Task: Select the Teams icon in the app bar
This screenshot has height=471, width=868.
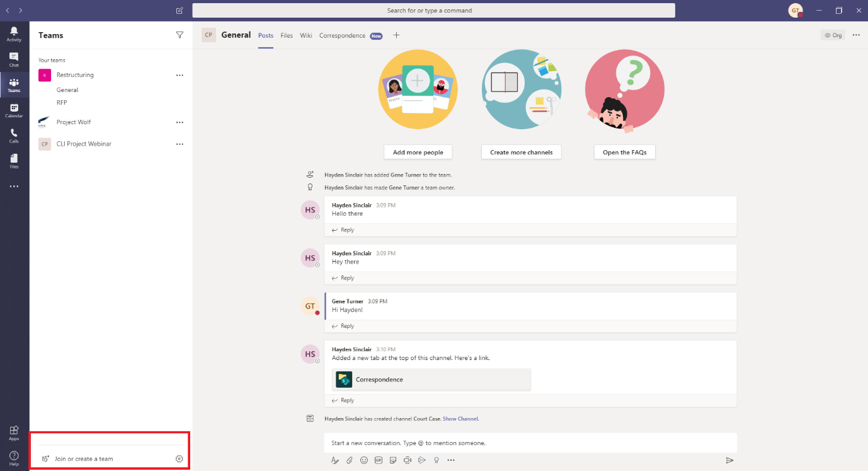Action: coord(14,85)
